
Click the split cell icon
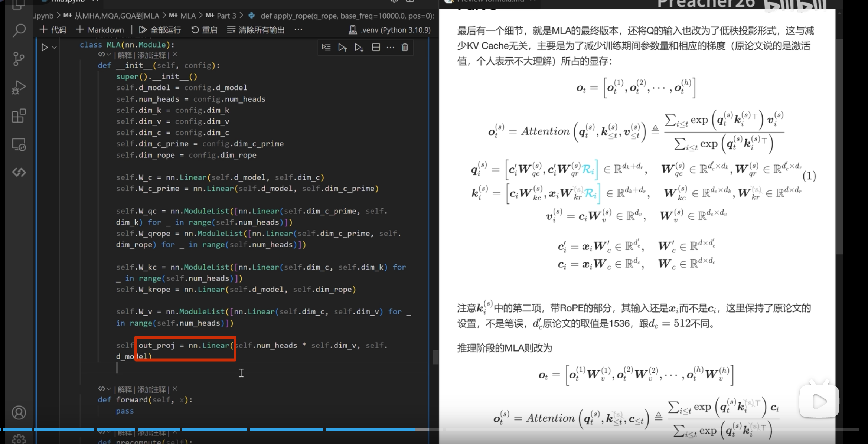[x=376, y=47]
